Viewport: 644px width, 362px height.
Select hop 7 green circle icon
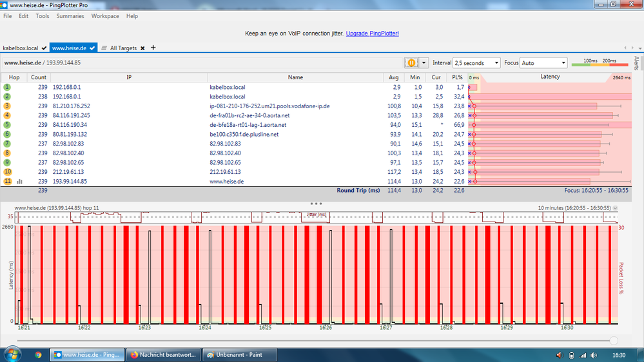7,144
